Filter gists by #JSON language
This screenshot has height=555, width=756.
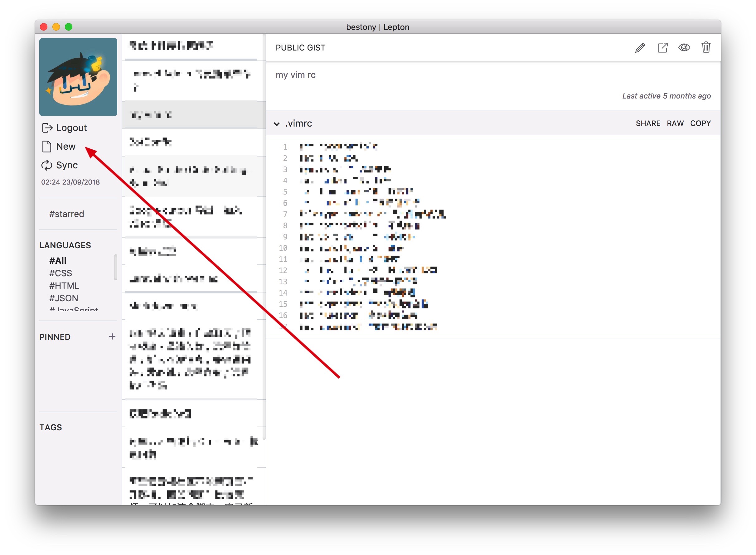(64, 298)
